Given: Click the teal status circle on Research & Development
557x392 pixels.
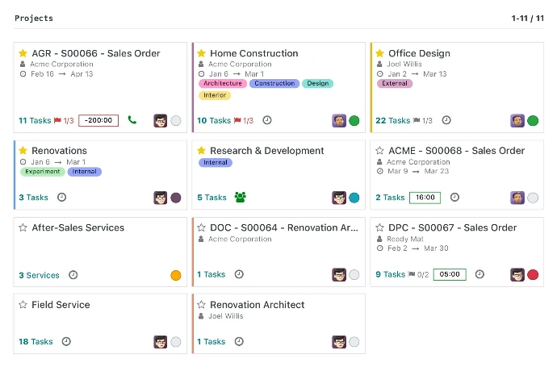Looking at the screenshot, I should (354, 198).
